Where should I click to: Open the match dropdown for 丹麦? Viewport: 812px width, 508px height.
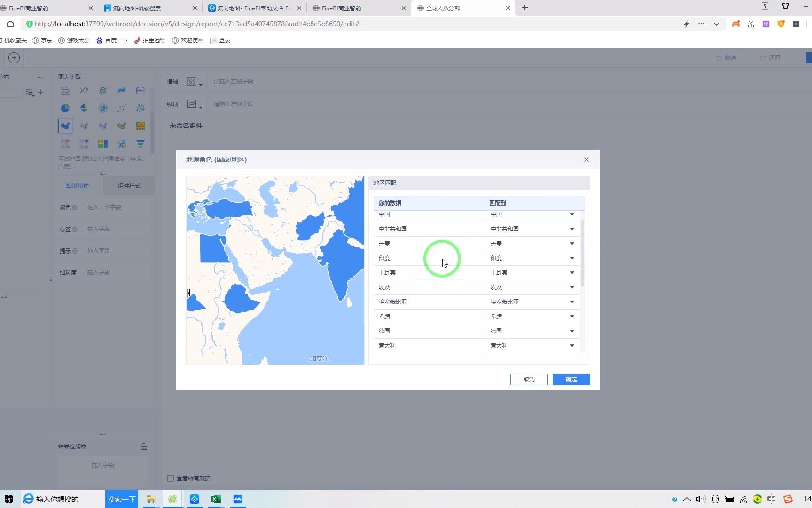coord(572,244)
